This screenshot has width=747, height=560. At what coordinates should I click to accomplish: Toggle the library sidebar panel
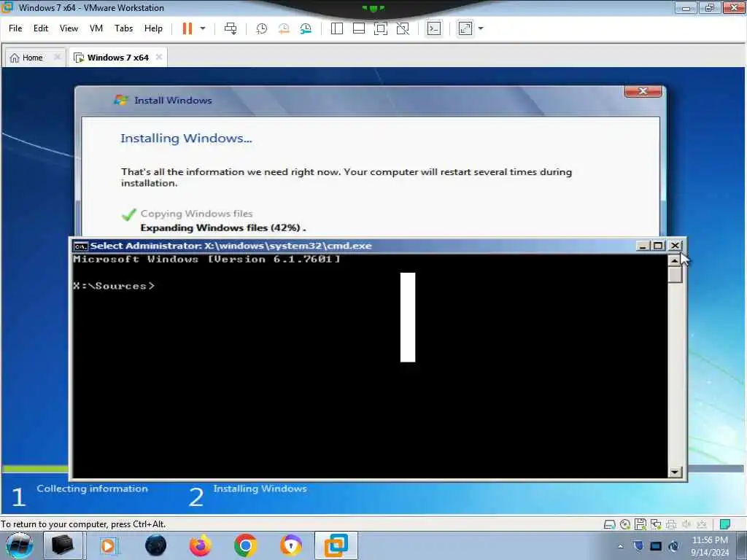point(337,28)
